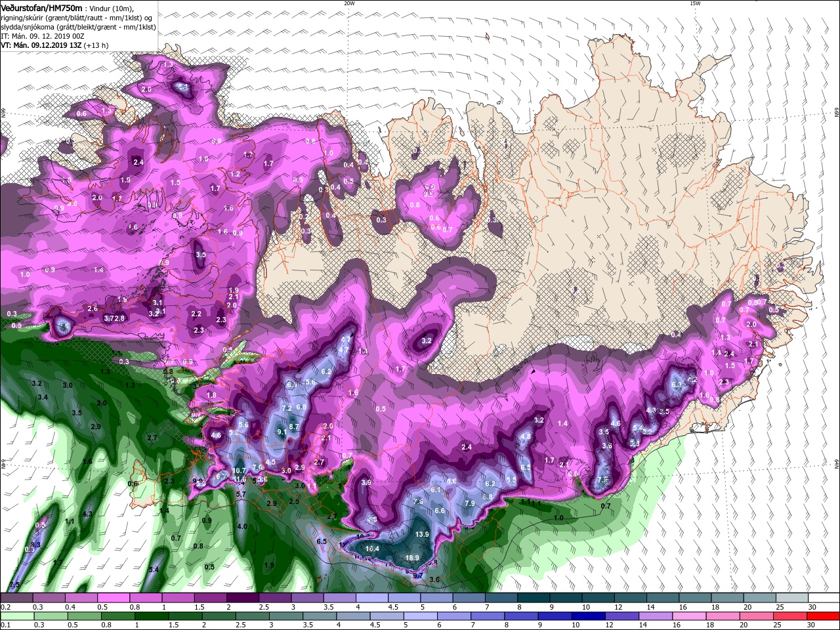Select the white 25–30 upper legend swatch
This screenshot has width=840, height=630.
click(791, 598)
